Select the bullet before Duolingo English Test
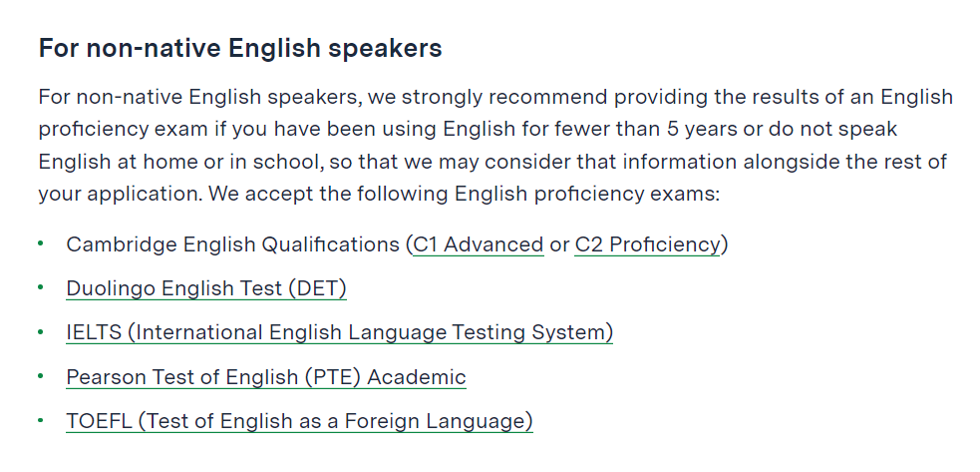 click(x=41, y=287)
